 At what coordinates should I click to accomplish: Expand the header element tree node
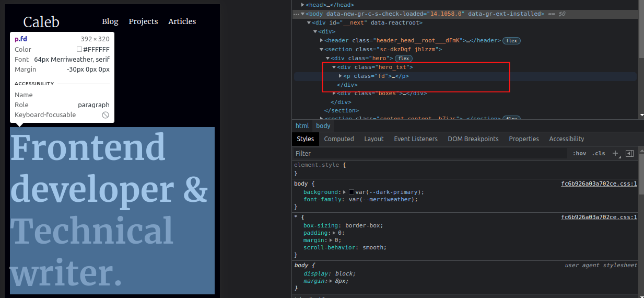(x=322, y=41)
